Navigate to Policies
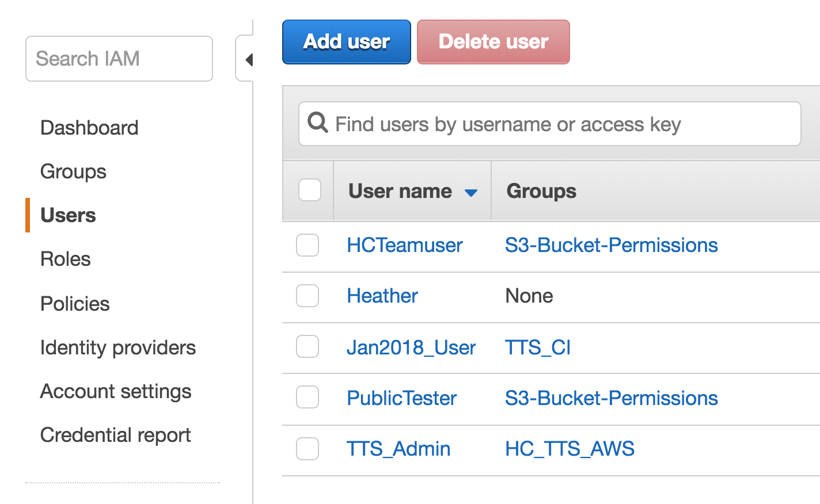The height and width of the screenshot is (504, 820). coord(75,304)
